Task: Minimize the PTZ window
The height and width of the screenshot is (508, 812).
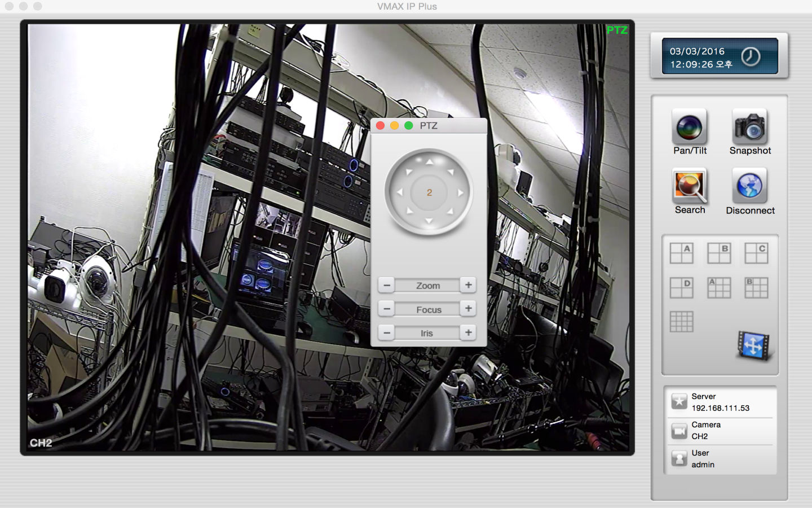Action: pos(395,125)
